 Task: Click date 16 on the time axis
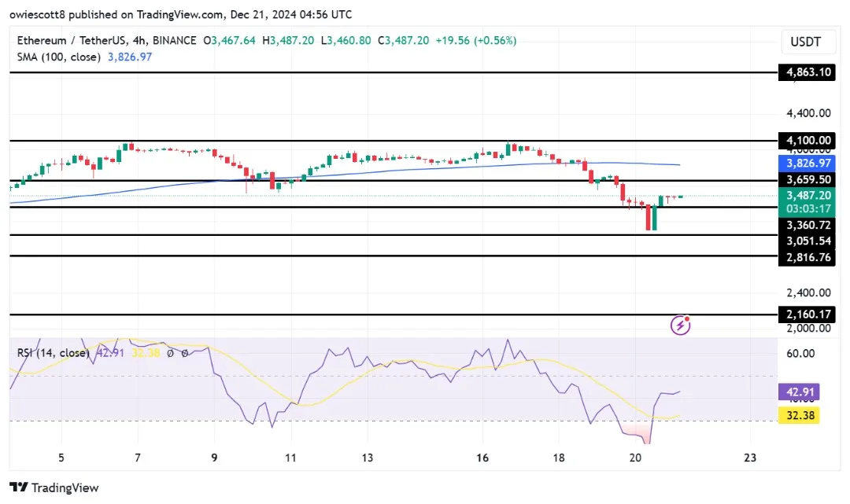482,458
